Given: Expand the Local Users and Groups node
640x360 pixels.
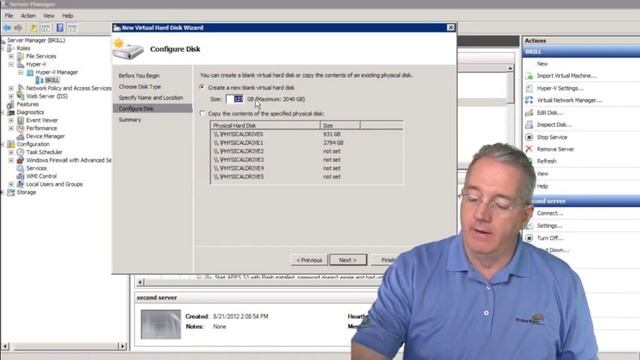Looking at the screenshot, I should 11,184.
